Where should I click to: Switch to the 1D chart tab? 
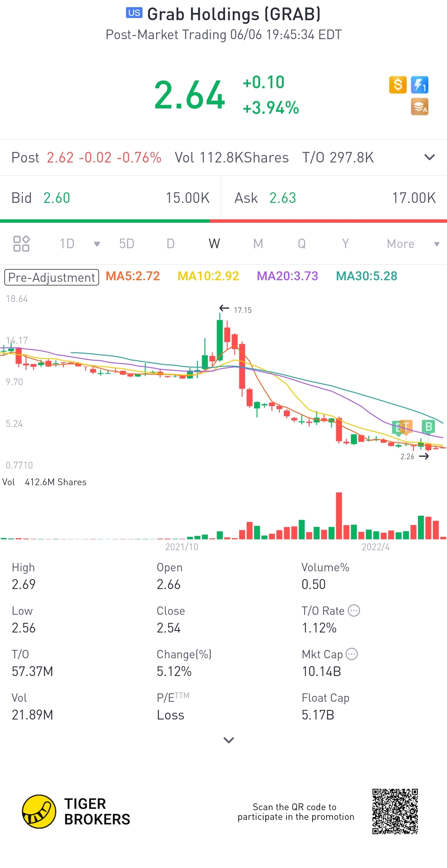[67, 244]
